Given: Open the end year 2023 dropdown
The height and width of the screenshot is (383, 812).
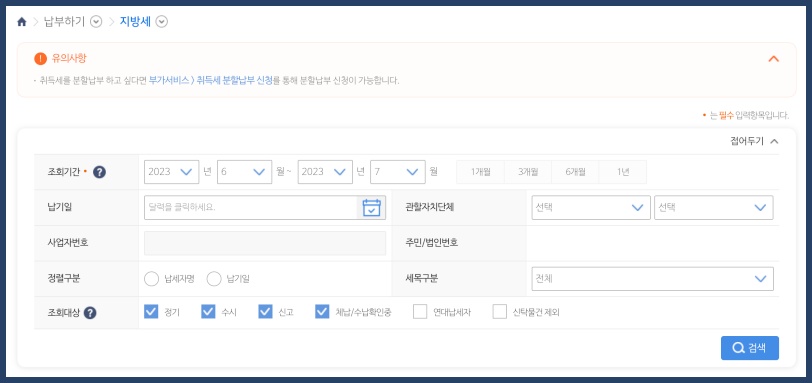Looking at the screenshot, I should (x=325, y=172).
